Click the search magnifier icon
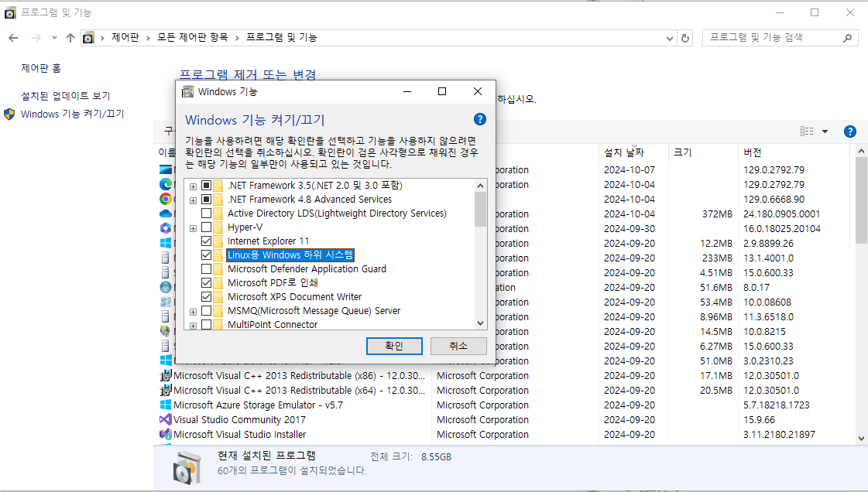Screen dimensions: 868x492 pos(848,38)
